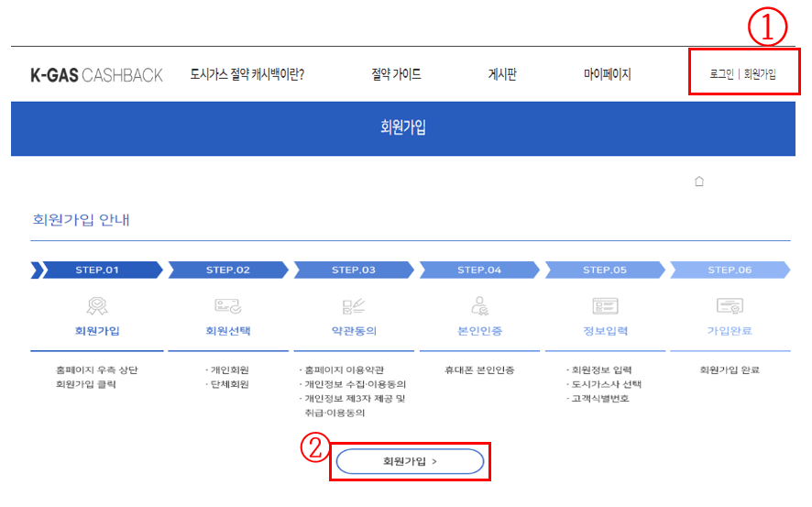Screen dimensions: 812x507
Task: Click the 휴대폰 본인인증 text
Action: tap(479, 369)
